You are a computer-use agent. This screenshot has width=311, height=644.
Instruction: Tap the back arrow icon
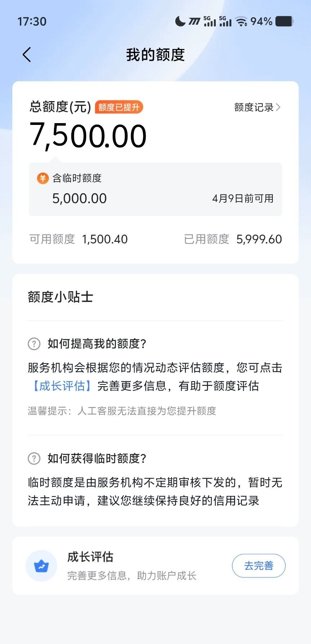pos(27,55)
